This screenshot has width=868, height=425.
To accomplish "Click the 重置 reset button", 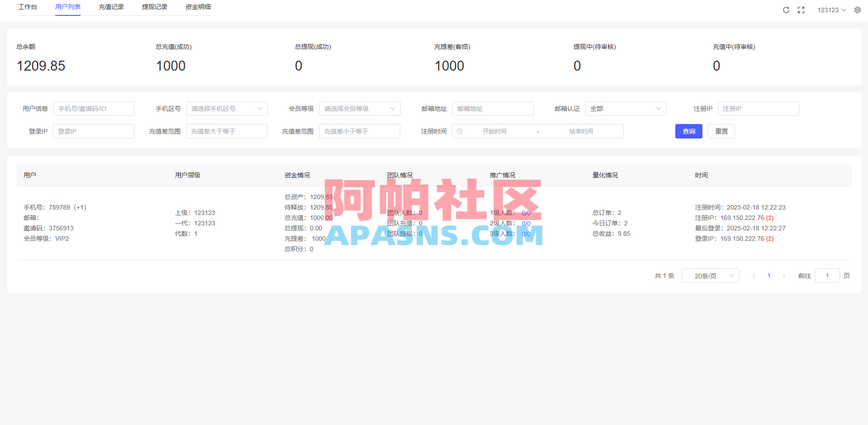I will [x=721, y=131].
